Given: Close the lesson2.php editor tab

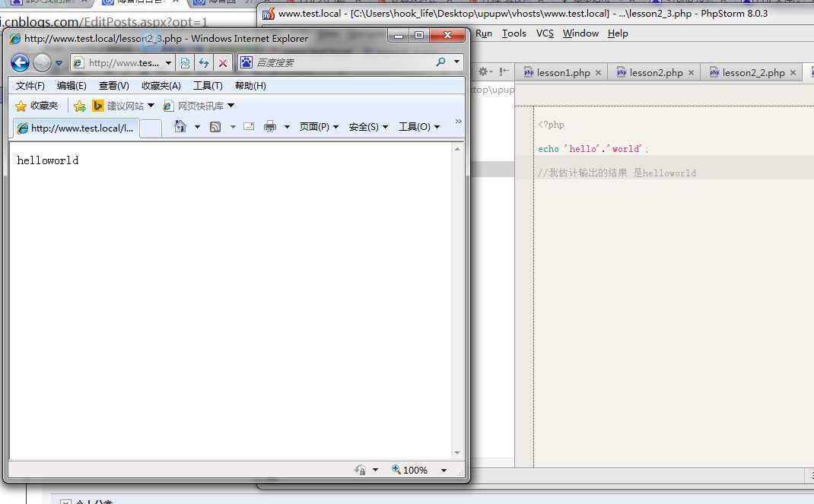Looking at the screenshot, I should (x=691, y=72).
